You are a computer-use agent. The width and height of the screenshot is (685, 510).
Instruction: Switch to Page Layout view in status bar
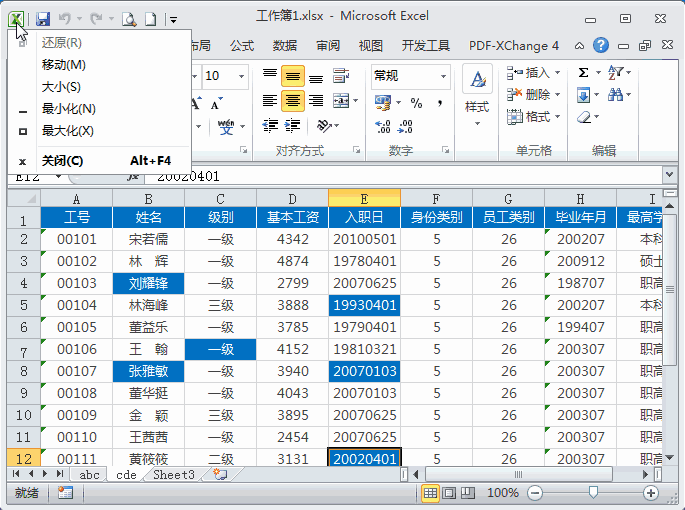coord(449,493)
